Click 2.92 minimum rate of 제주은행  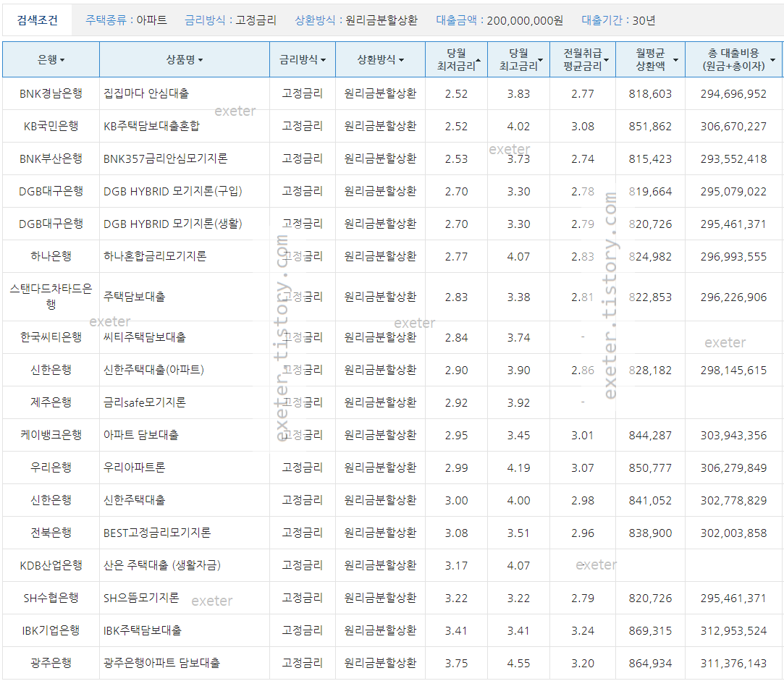click(x=457, y=402)
